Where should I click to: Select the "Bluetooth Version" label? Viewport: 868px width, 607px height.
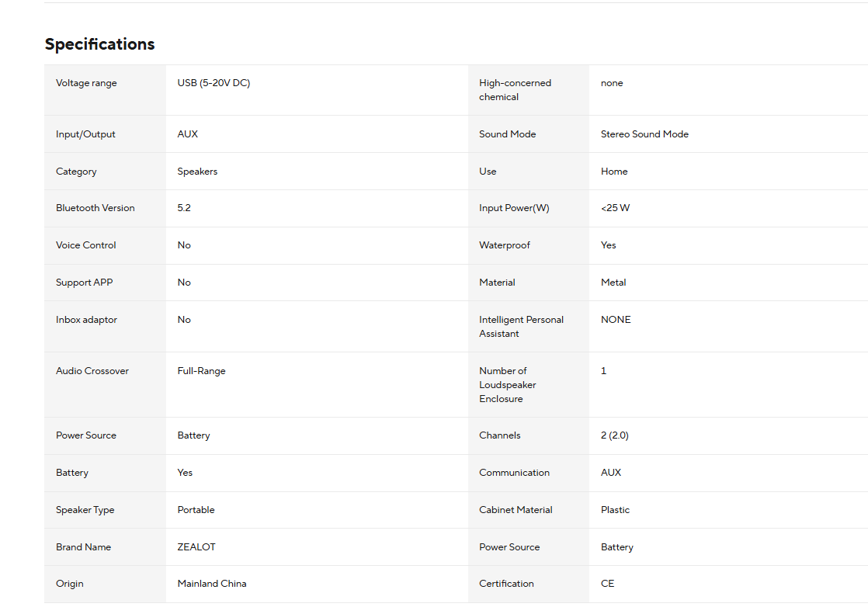point(95,208)
